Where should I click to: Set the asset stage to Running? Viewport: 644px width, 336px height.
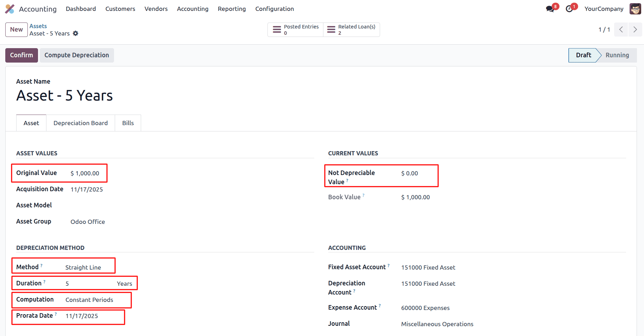pos(617,55)
